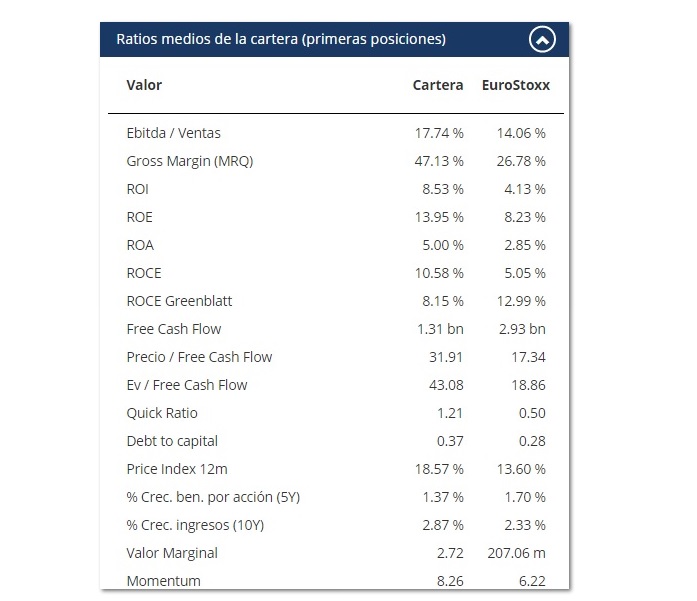The width and height of the screenshot is (697, 601).
Task: Click the Ev / Free Cash Flow Cartera value 43.08
Action: point(446,385)
